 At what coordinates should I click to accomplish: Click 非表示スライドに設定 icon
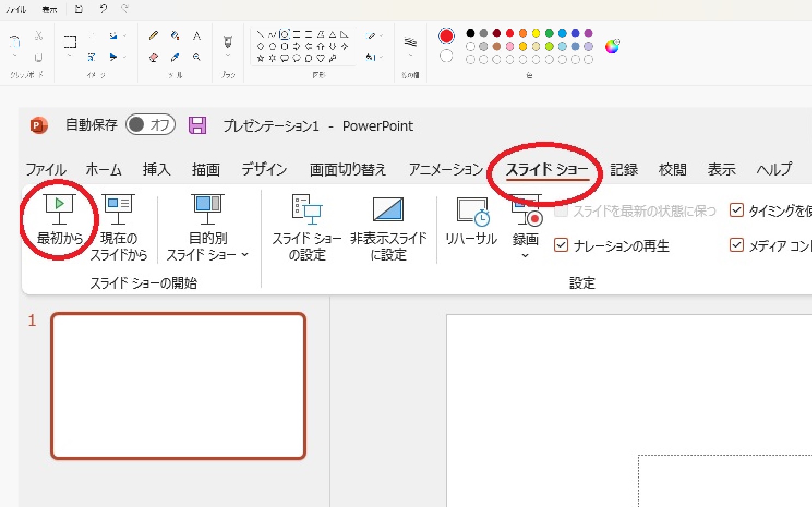pyautogui.click(x=388, y=209)
